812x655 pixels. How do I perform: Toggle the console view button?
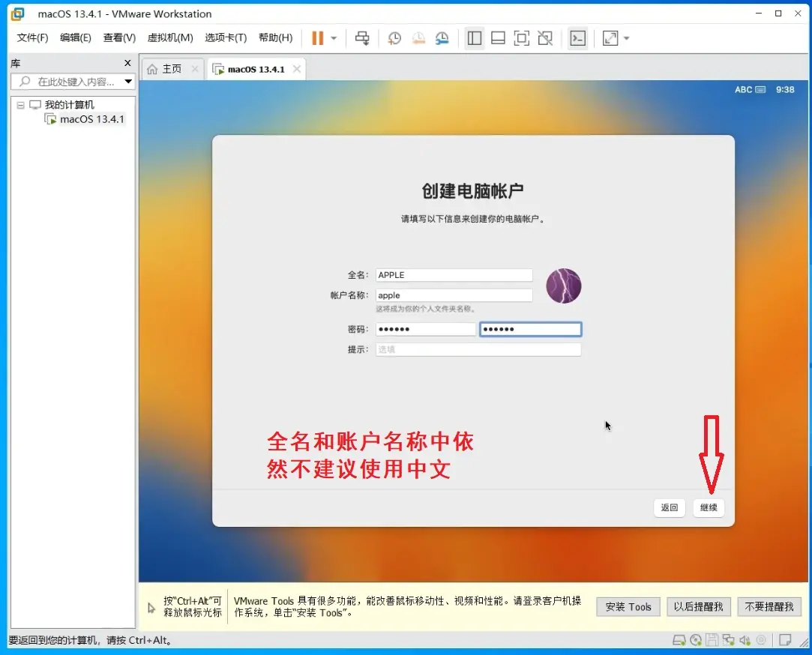coord(577,37)
